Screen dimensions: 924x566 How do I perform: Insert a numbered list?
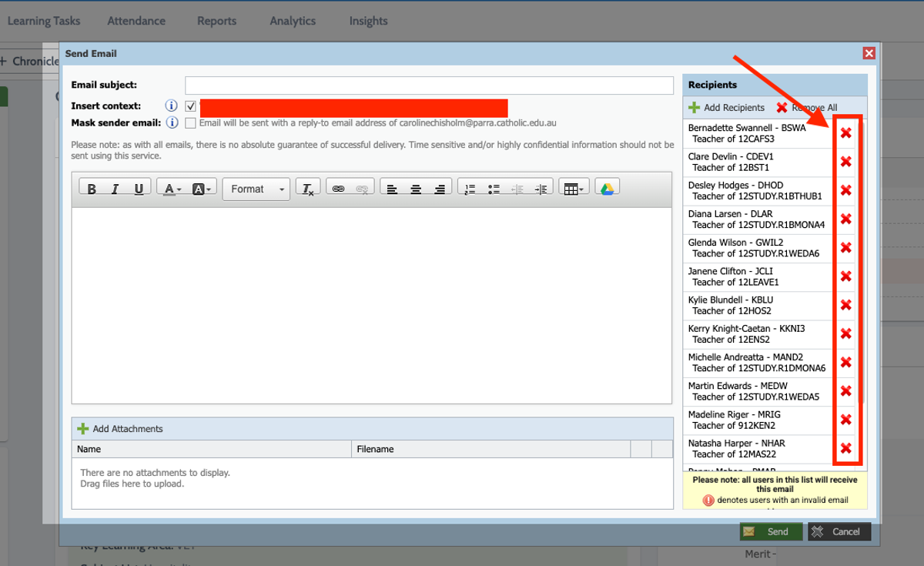470,189
